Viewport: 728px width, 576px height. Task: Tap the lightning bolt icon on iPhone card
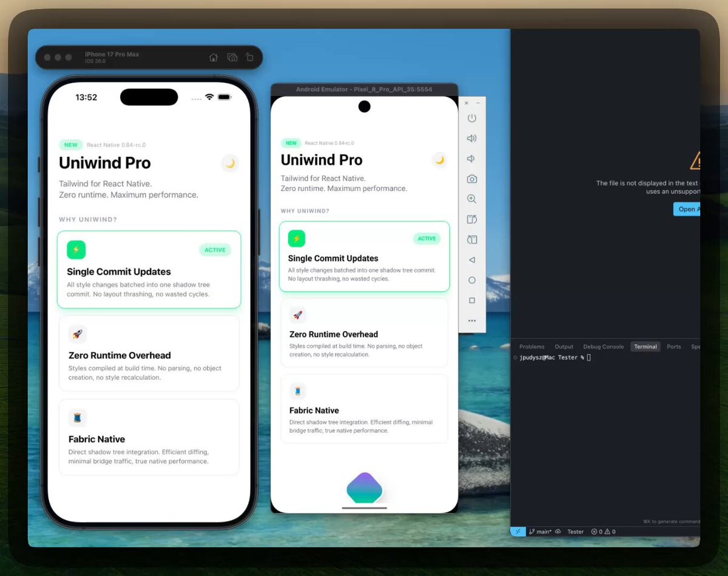[x=76, y=250]
